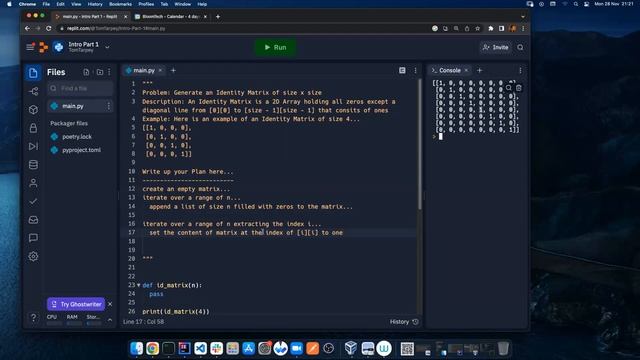Open Chrome History menu

(x=95, y=4)
